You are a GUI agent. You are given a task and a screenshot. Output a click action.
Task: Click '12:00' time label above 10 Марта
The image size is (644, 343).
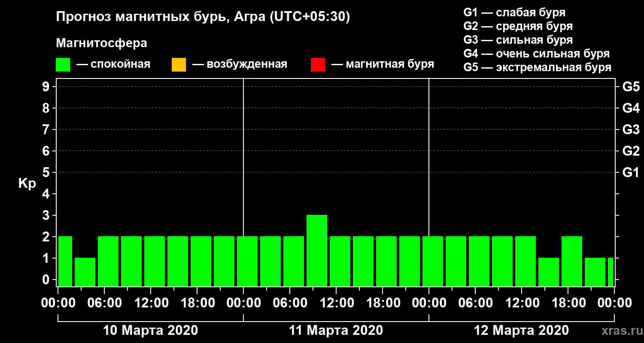151,303
